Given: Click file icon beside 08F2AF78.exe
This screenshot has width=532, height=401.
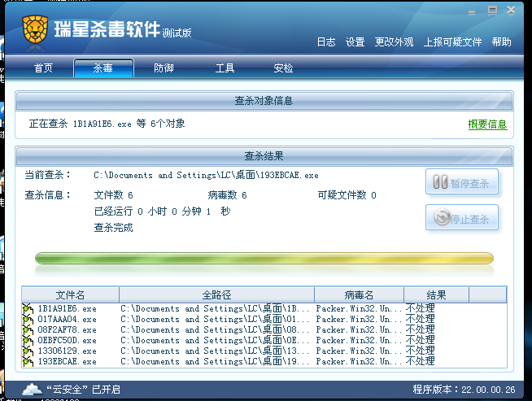Looking at the screenshot, I should click(x=28, y=330).
